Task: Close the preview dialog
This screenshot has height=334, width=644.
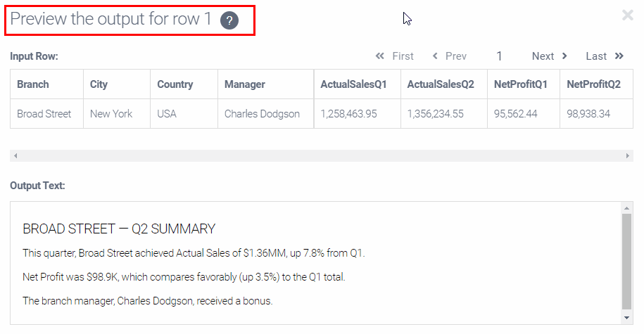Action: (x=627, y=15)
